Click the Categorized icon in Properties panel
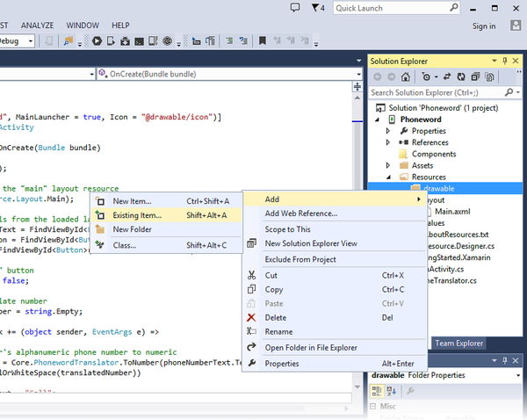 (376, 393)
